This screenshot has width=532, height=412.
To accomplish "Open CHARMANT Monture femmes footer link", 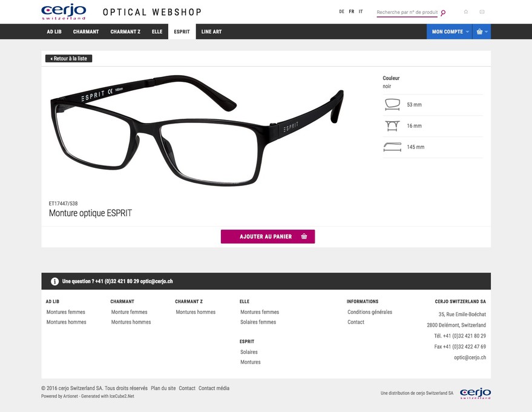I will 130,312.
